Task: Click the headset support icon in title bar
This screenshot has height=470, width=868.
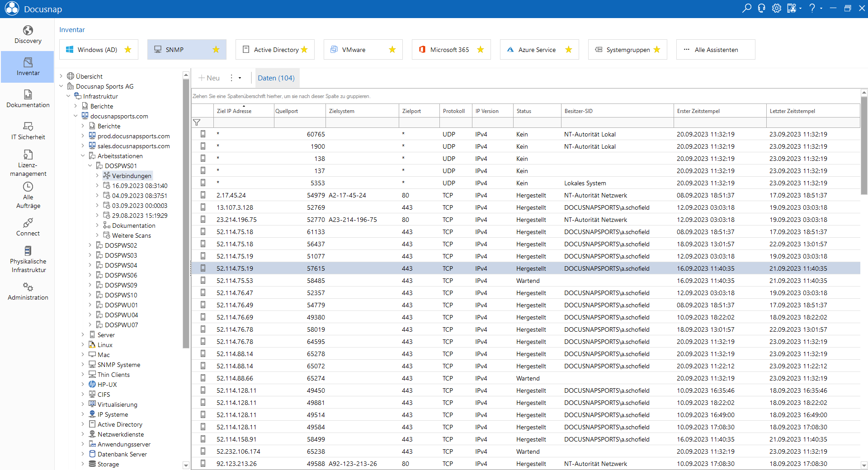Action: tap(762, 8)
